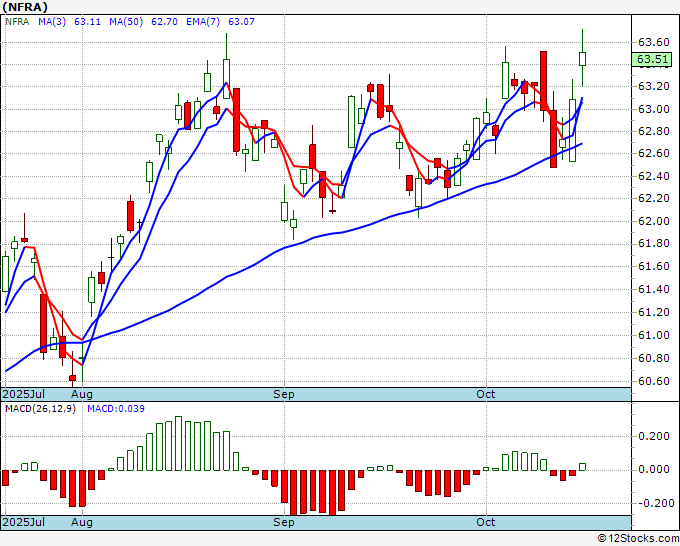
Task: Click the MACD(26,12,9) indicator label
Action: (x=40, y=409)
